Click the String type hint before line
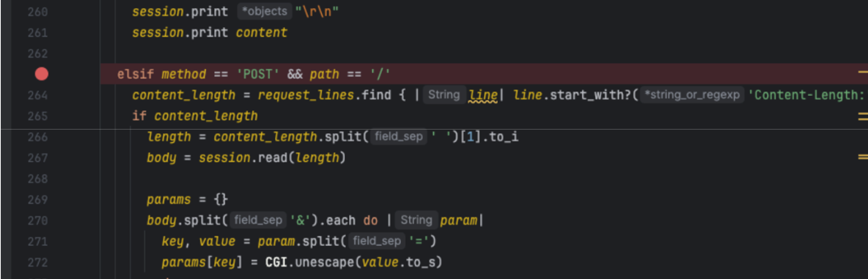Screen dimensions: 868x279 pos(444,95)
